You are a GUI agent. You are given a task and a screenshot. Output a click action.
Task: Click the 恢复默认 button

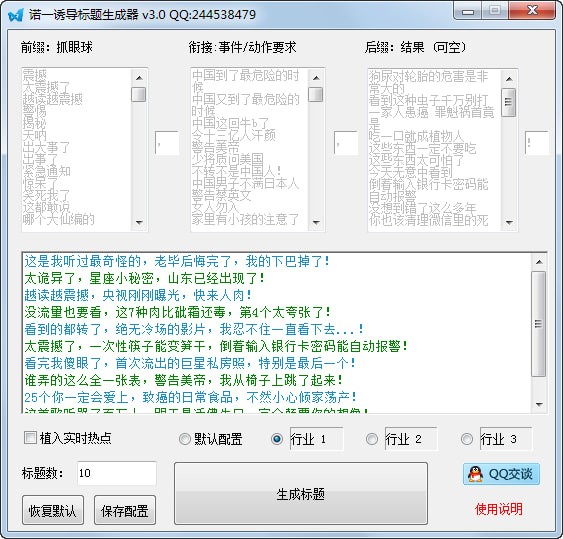[x=53, y=510]
